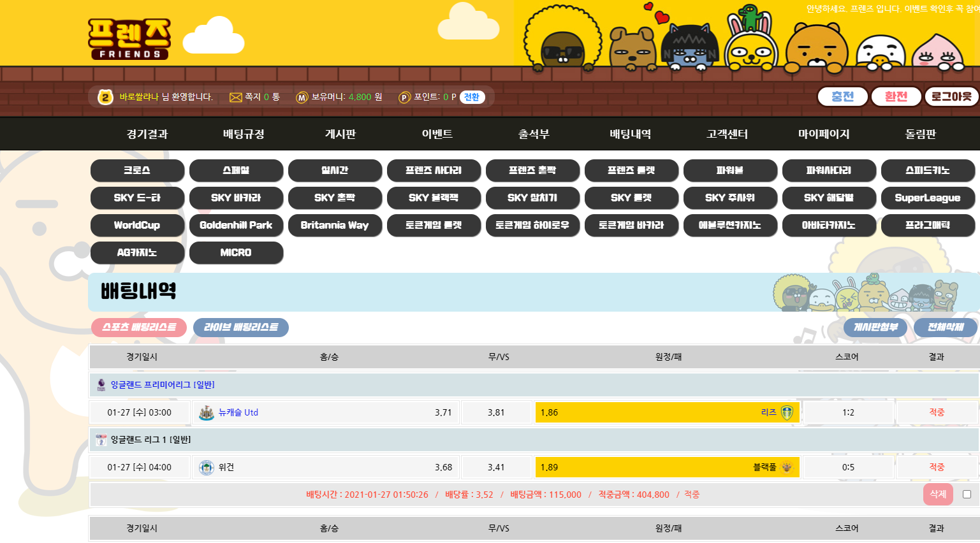This screenshot has height=543, width=980.
Task: Click the Leeds team crest icon
Action: click(x=787, y=413)
